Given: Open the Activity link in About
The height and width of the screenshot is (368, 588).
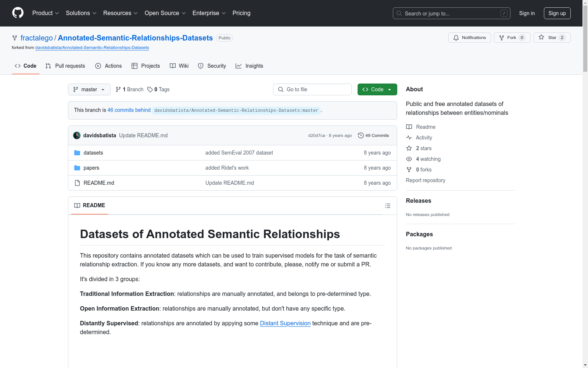Looking at the screenshot, I should 419,138.
